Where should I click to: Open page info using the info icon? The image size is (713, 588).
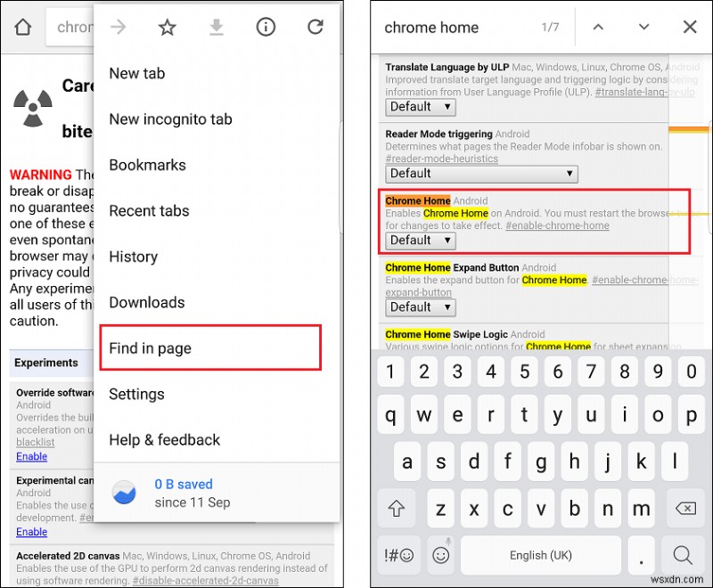coord(266,28)
